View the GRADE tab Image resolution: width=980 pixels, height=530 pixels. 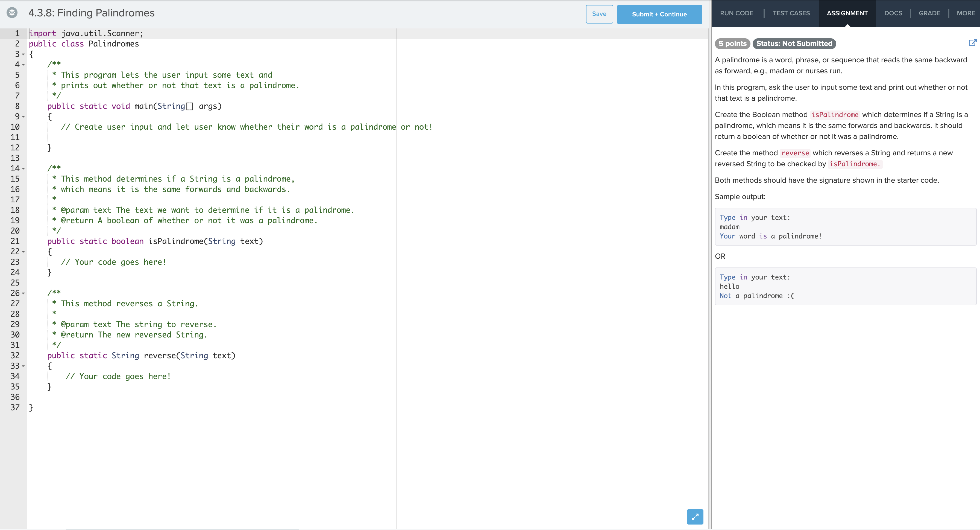[x=929, y=13]
